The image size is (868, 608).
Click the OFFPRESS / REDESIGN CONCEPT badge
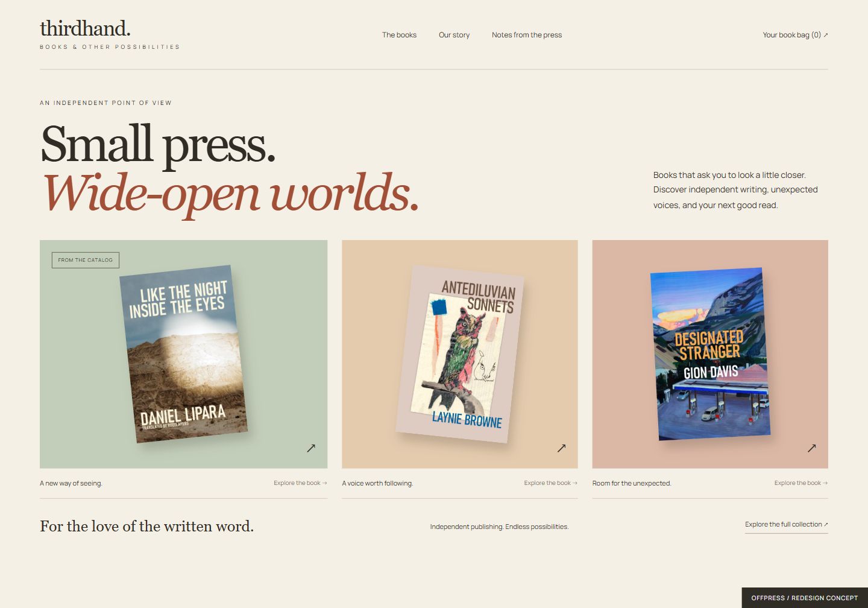pos(805,598)
